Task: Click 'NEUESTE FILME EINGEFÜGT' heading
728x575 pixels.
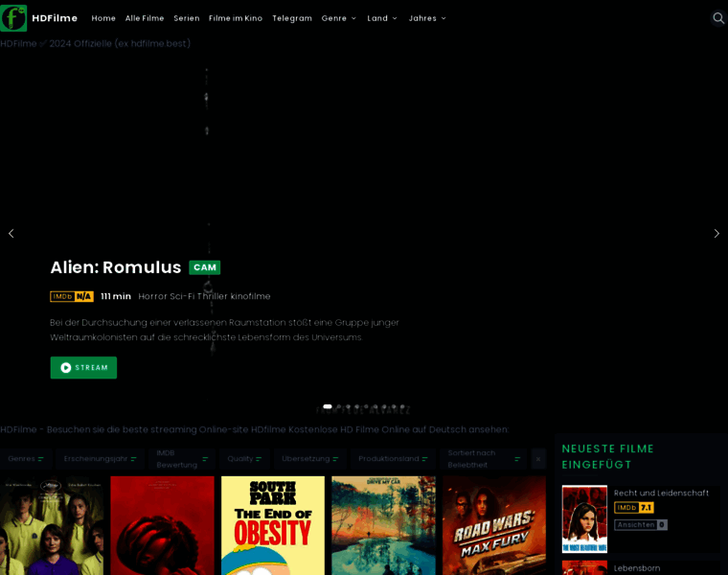Action: tap(608, 456)
